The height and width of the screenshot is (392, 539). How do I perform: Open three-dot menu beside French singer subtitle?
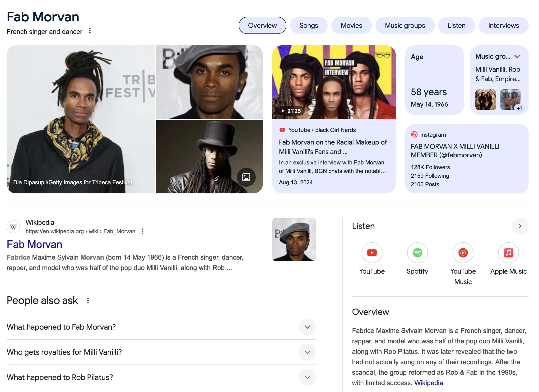(90, 31)
